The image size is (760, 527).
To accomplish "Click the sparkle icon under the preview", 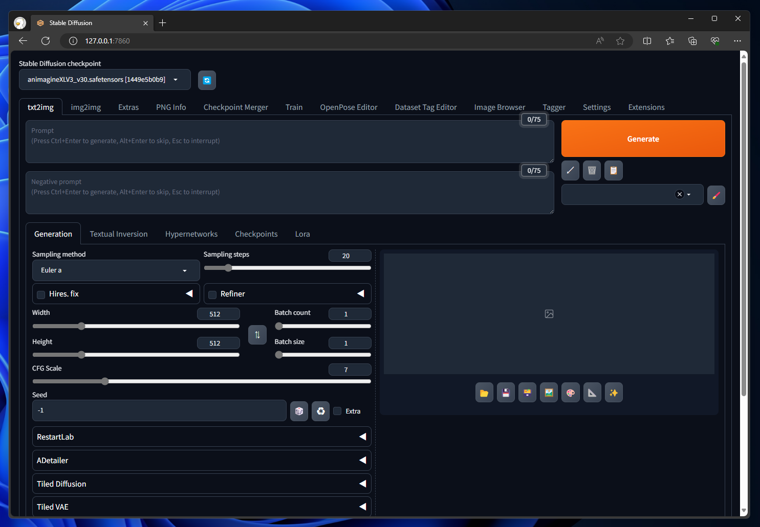I will [x=614, y=393].
